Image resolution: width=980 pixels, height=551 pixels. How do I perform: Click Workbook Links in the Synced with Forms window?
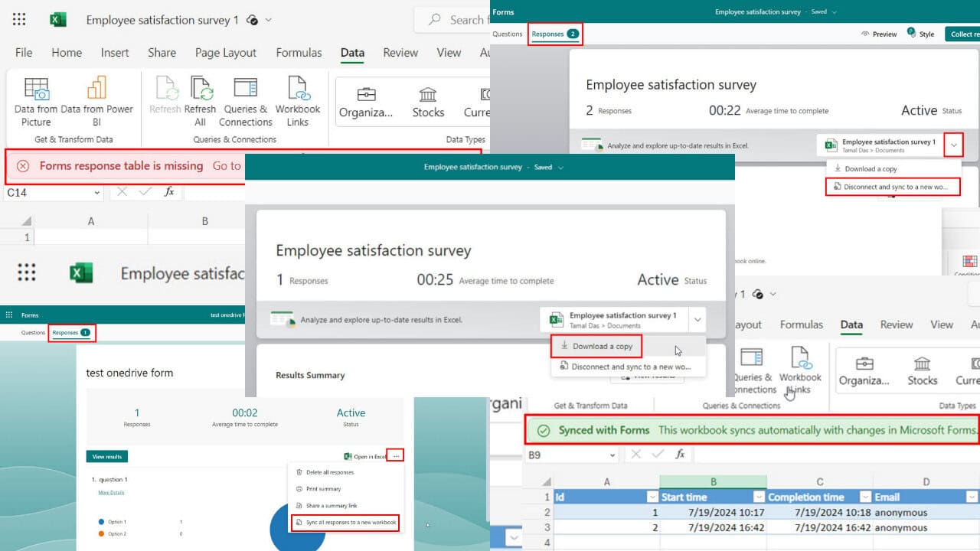pyautogui.click(x=800, y=371)
